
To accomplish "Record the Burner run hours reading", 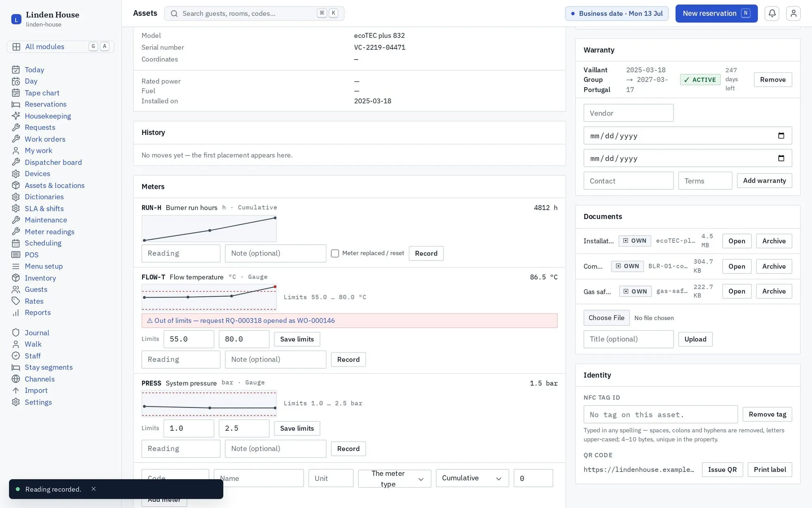I will click(426, 254).
